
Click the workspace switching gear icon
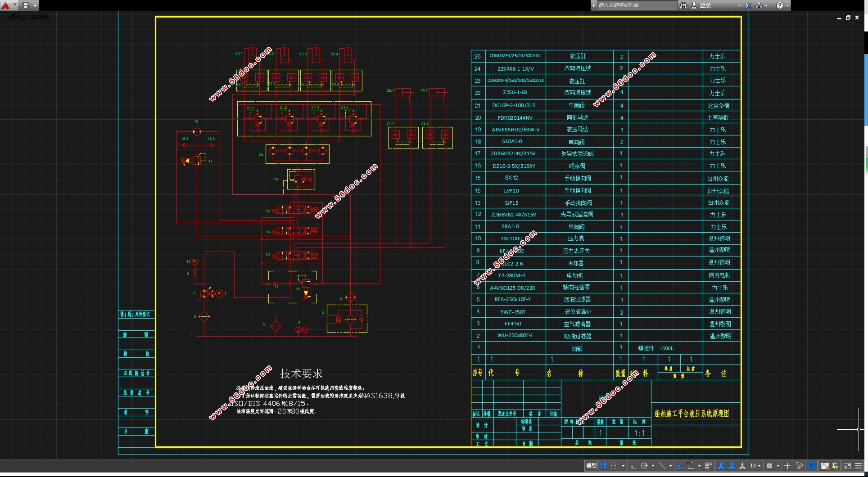(x=769, y=466)
